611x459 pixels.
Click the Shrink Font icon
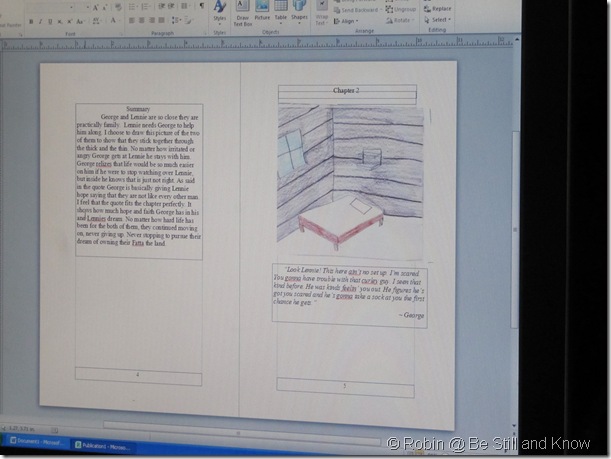tap(105, 8)
